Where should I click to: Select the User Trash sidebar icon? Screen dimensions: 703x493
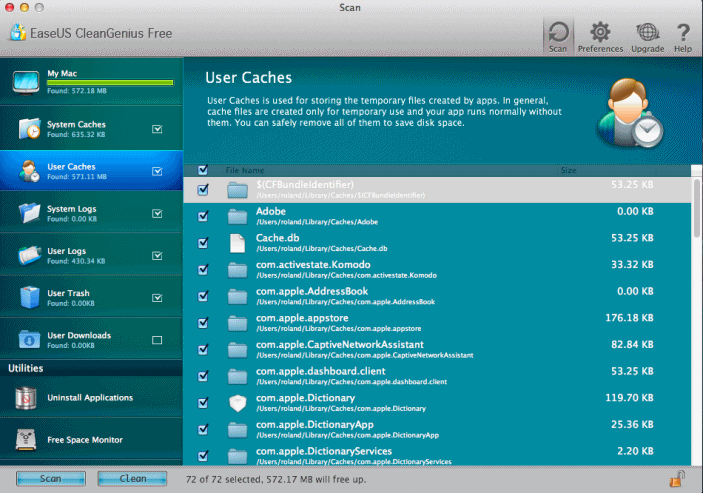click(x=29, y=297)
